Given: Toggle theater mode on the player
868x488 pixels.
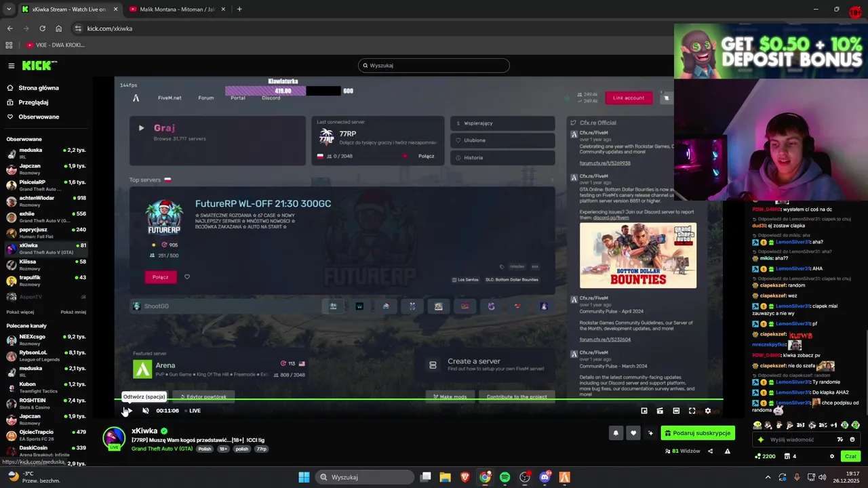Looking at the screenshot, I should [676, 411].
